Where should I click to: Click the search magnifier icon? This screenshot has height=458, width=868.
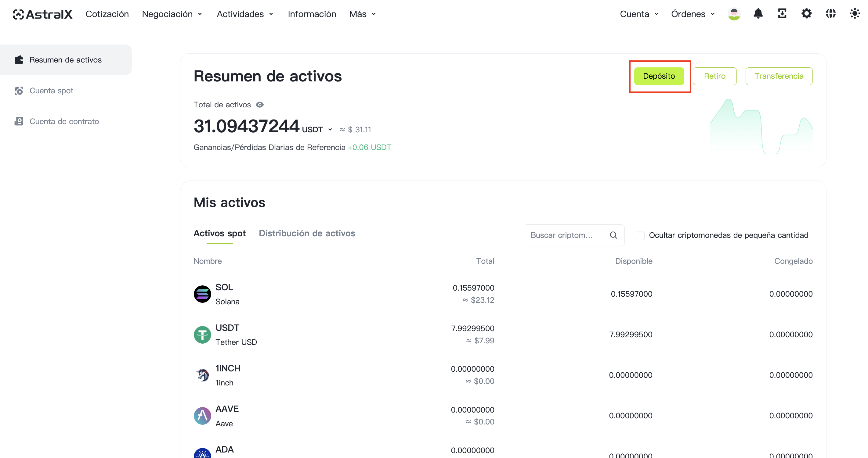[613, 235]
